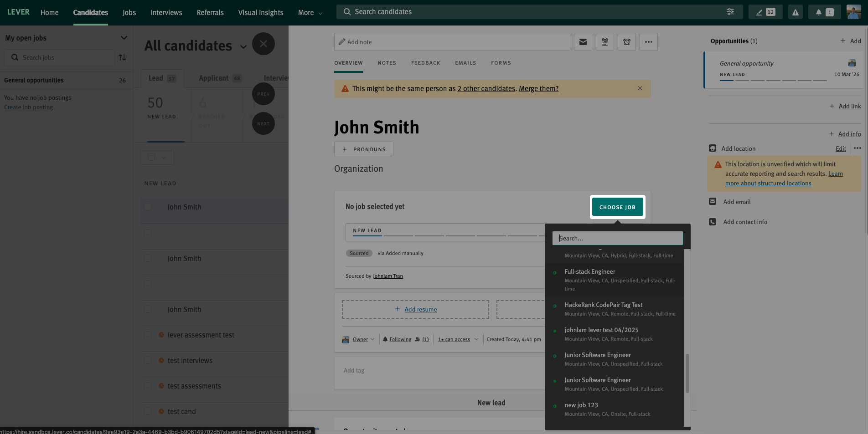Tick the test cand checkbox

(x=148, y=411)
